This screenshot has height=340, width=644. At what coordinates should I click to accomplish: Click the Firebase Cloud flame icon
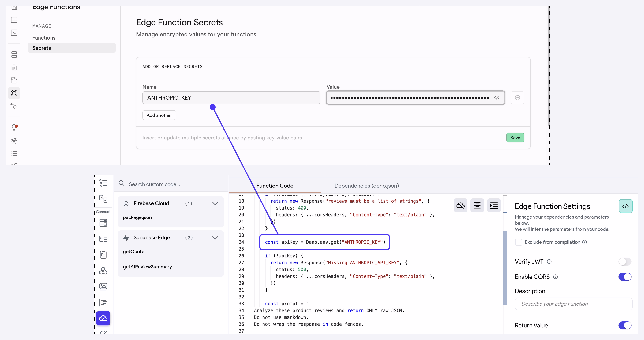click(126, 203)
